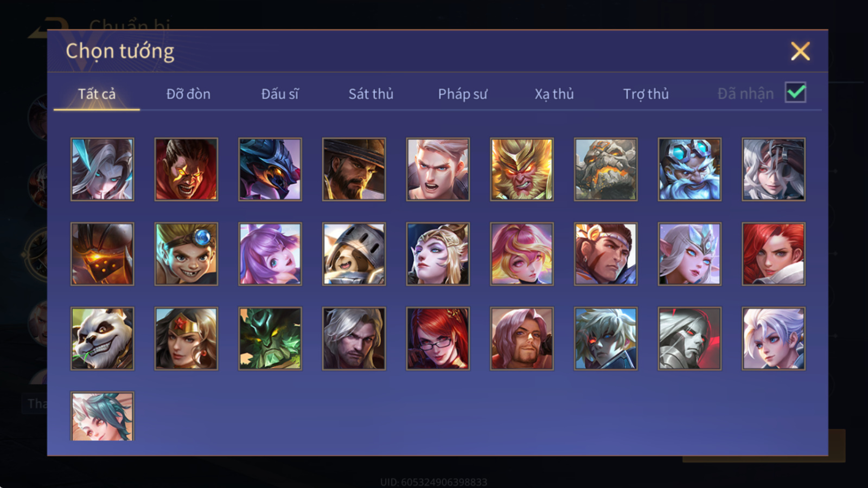Open the Đấu sĩ tab

(280, 94)
